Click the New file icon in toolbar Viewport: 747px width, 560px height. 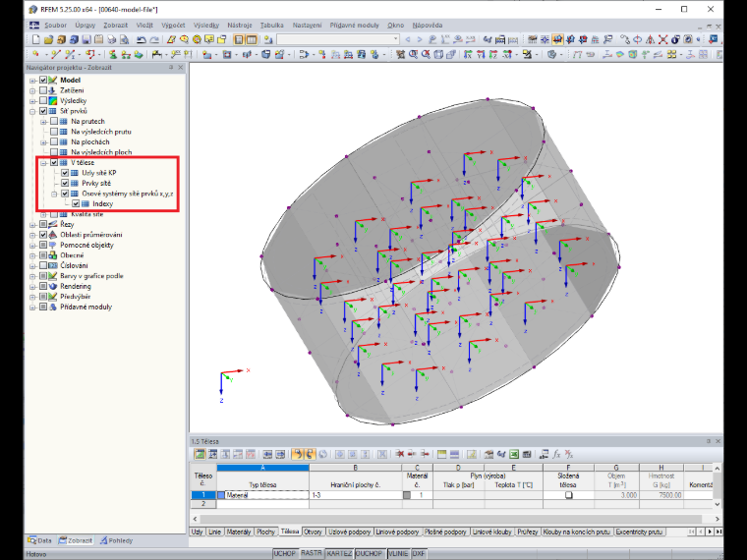coord(35,39)
